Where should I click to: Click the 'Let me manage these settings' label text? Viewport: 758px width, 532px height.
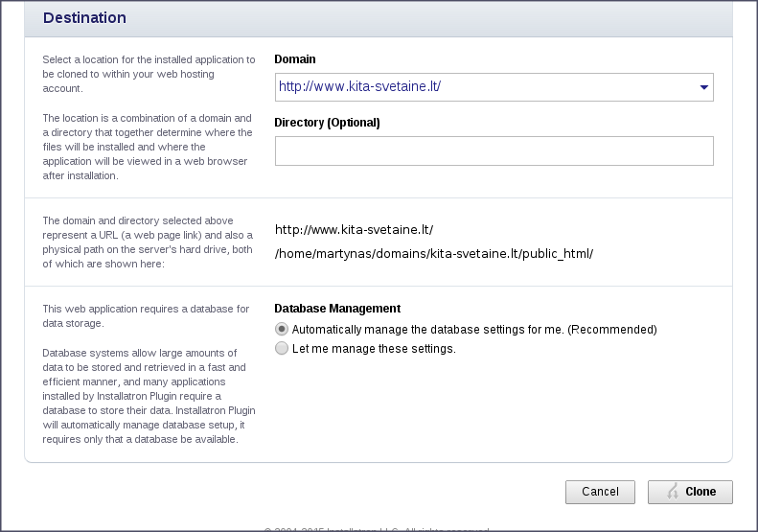pyautogui.click(x=374, y=349)
